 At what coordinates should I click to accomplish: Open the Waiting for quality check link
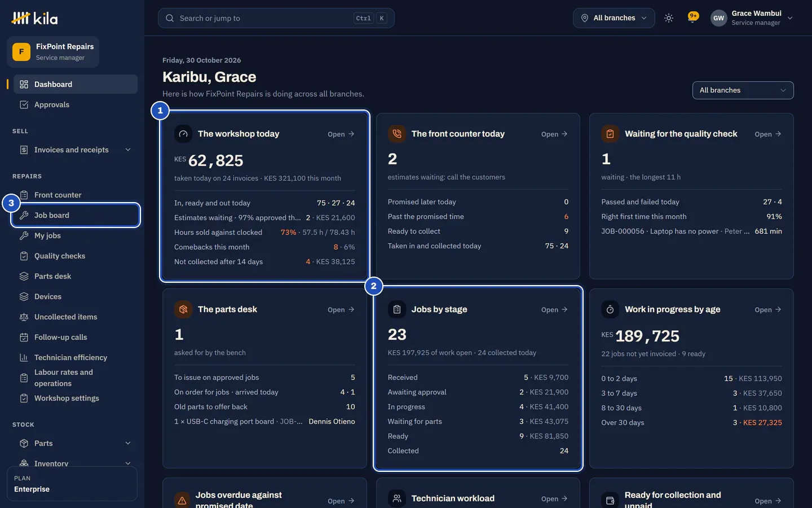(768, 134)
